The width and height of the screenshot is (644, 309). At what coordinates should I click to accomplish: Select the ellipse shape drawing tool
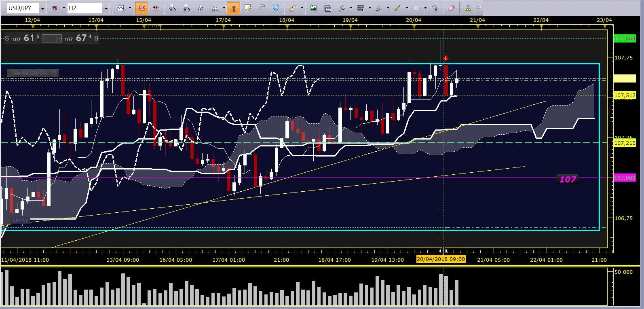pyautogui.click(x=416, y=8)
